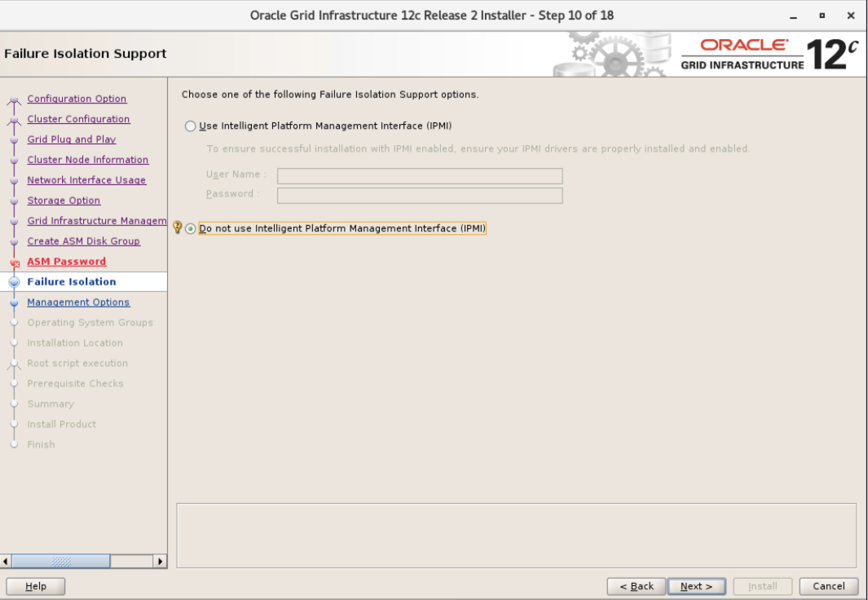Select Use Intelligent Platform Management Interface option
Viewport: 868px width, 600px height.
[x=191, y=126]
